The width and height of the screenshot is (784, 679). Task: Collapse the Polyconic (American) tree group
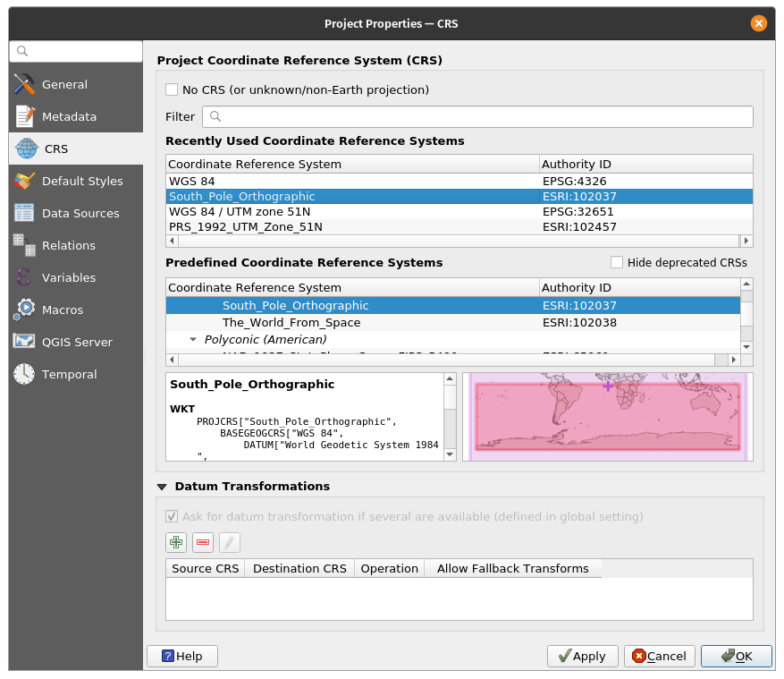point(193,340)
